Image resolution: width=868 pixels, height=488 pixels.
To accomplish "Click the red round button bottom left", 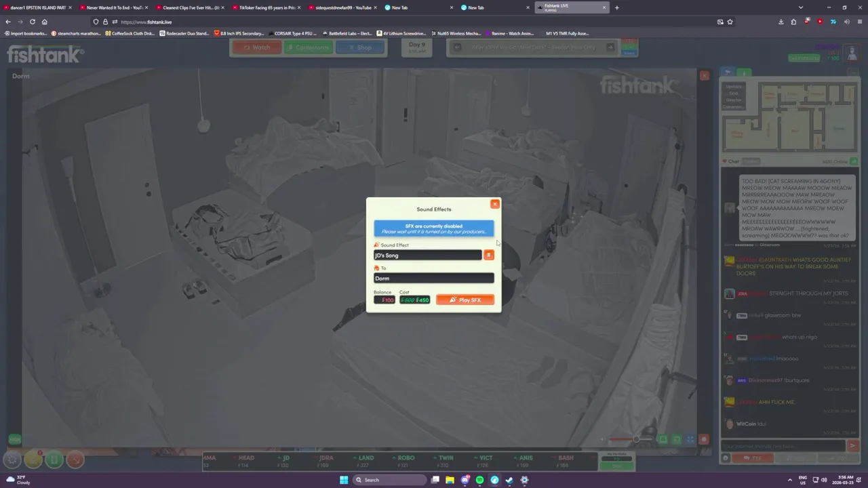I will click(x=75, y=460).
